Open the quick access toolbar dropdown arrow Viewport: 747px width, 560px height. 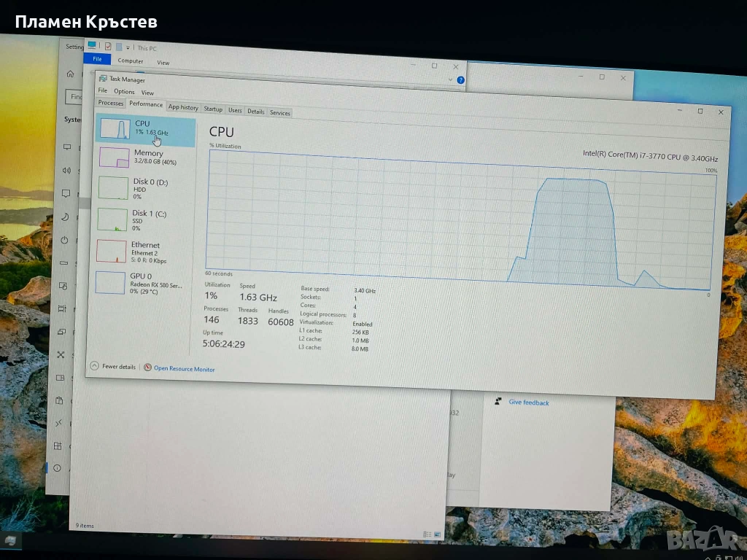(x=127, y=47)
